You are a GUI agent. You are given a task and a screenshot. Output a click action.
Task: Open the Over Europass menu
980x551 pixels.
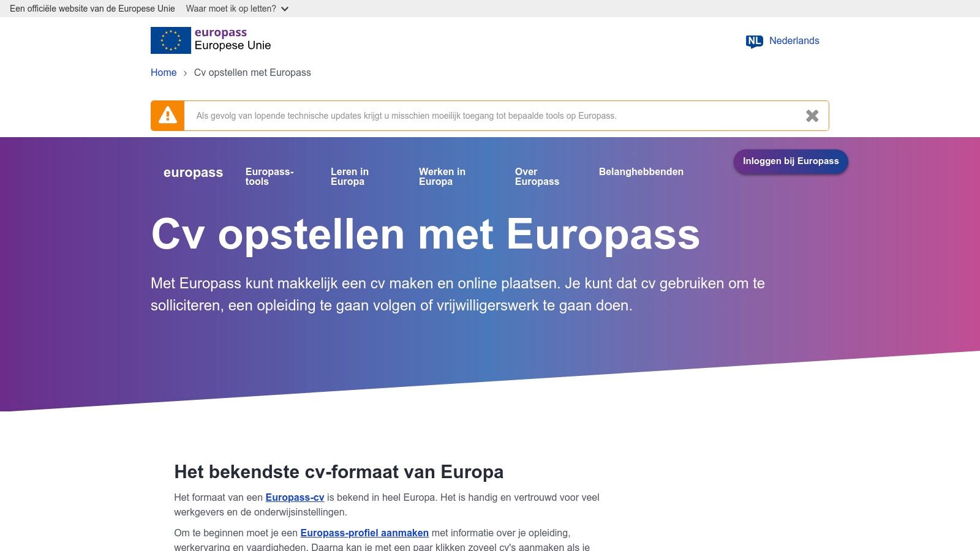[x=537, y=176]
